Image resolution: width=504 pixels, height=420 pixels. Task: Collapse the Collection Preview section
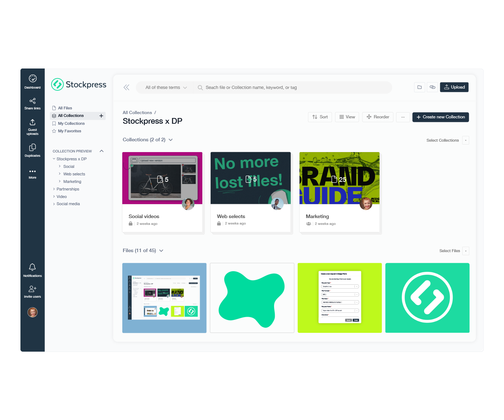click(102, 151)
